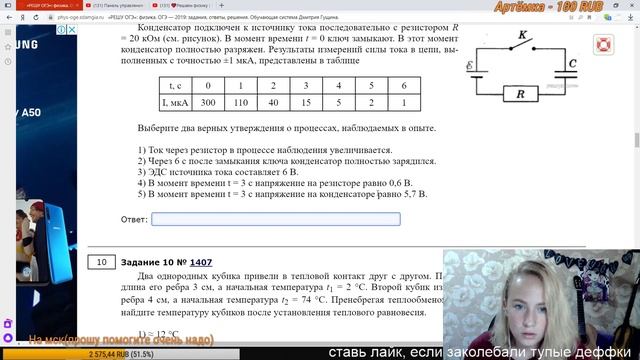640x360 pixels.
Task: Click the Ответ answer input field
Action: pyautogui.click(x=276, y=219)
